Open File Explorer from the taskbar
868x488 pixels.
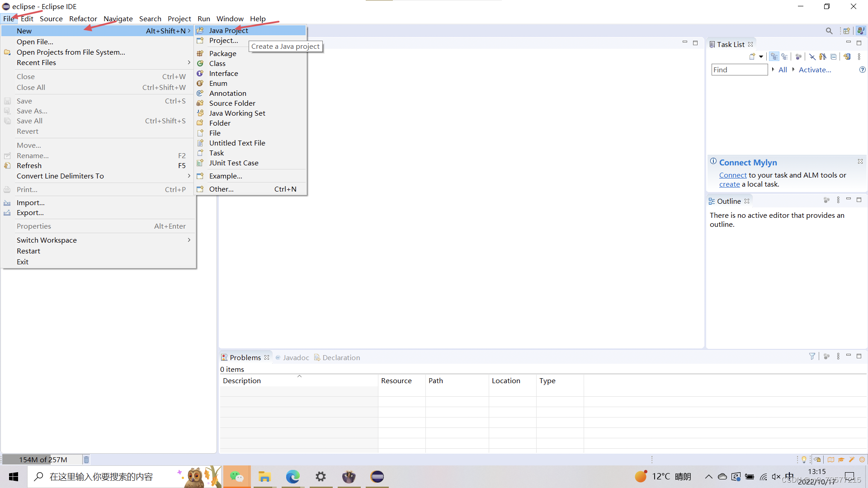pyautogui.click(x=264, y=477)
